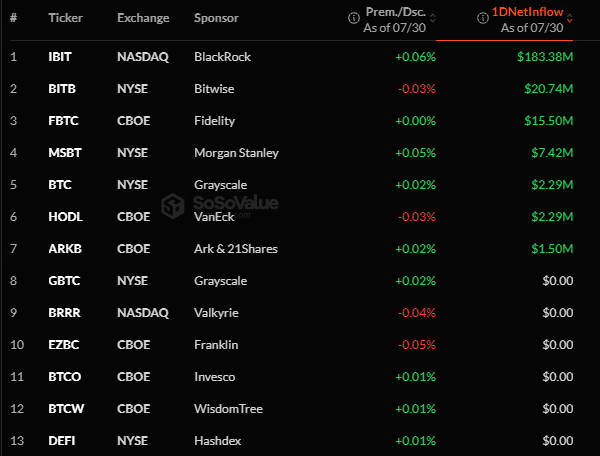Toggle sort arrows beside 1DNetInflow
600x456 pixels.
click(x=570, y=18)
